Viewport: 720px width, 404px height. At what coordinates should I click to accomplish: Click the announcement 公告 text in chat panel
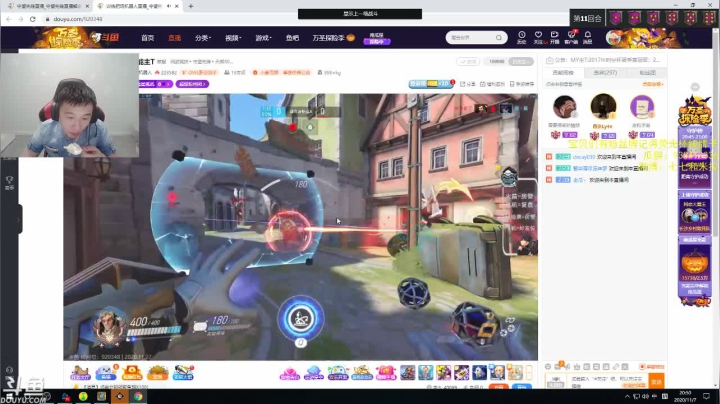[607, 60]
